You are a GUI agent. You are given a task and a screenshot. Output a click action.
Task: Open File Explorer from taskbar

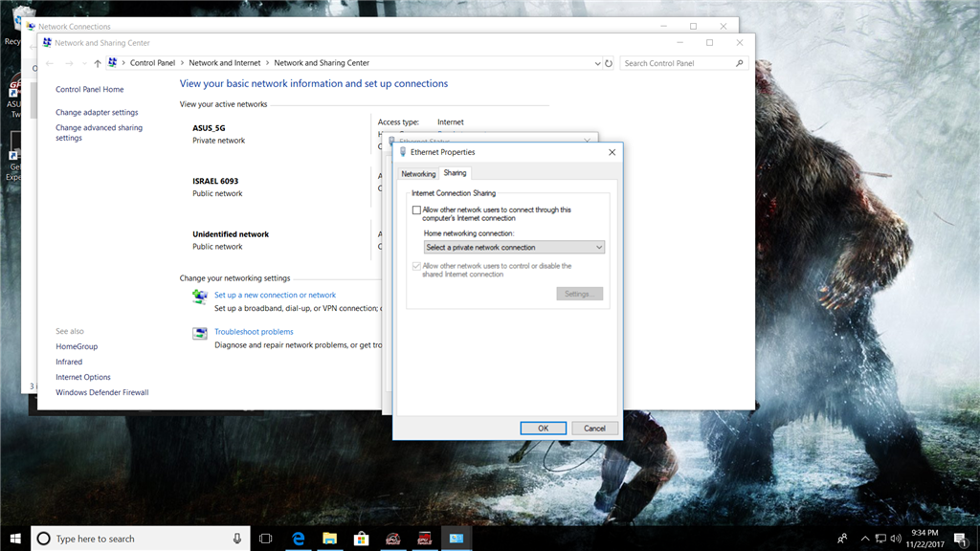coord(329,539)
